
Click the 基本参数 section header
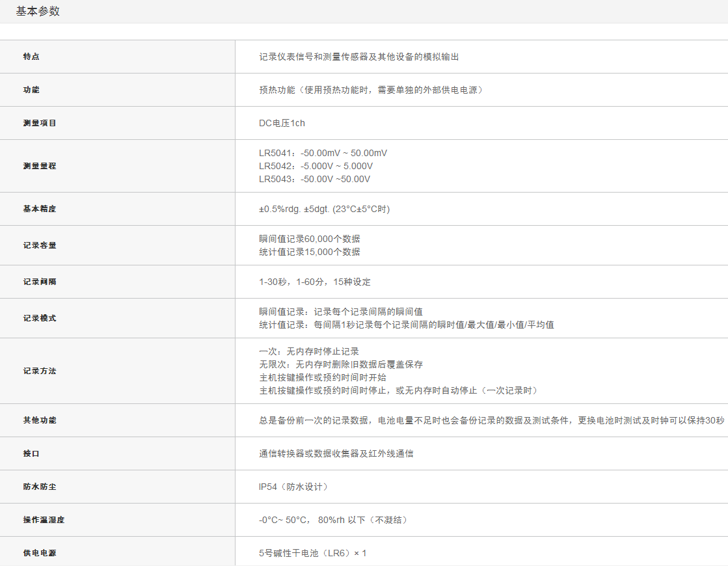point(38,11)
